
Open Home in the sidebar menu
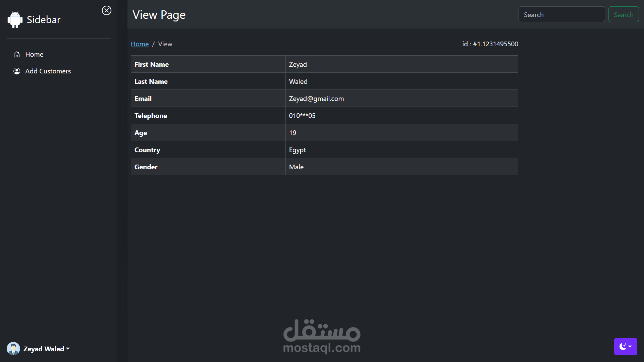tap(34, 54)
